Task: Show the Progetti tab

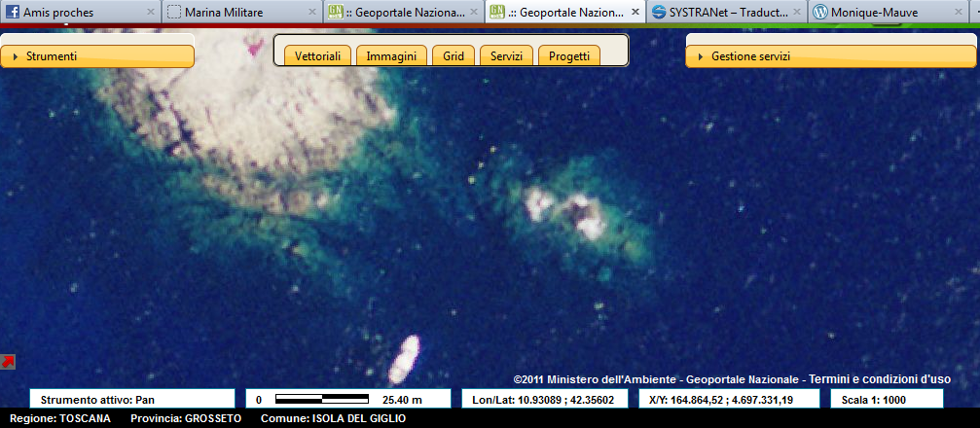Action: pyautogui.click(x=568, y=56)
